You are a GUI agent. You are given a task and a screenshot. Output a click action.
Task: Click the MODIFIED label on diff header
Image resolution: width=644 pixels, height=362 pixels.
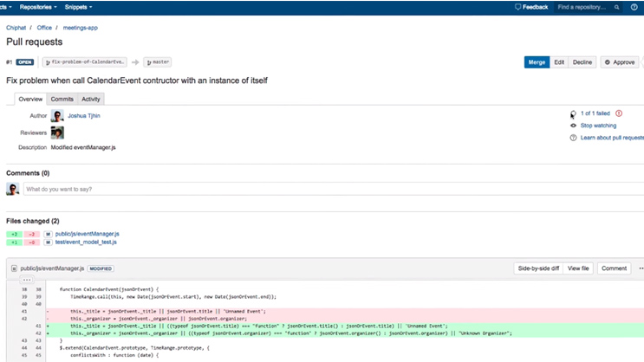pyautogui.click(x=101, y=268)
